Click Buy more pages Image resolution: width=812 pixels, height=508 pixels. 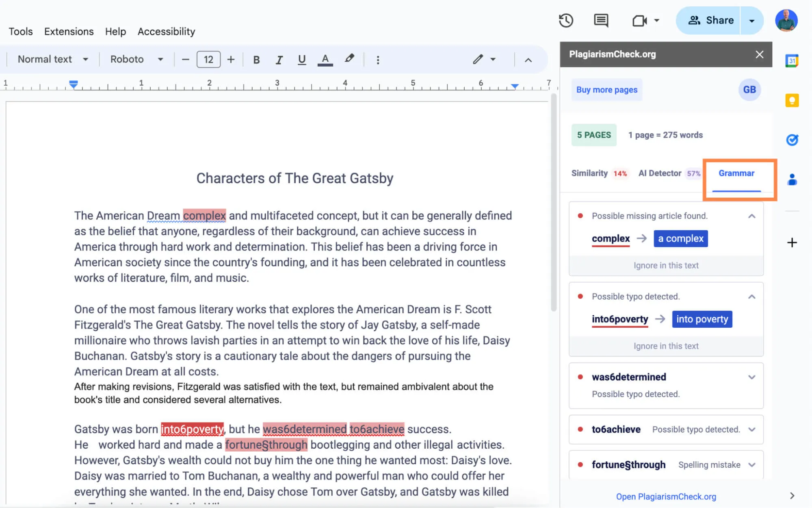[x=606, y=90]
